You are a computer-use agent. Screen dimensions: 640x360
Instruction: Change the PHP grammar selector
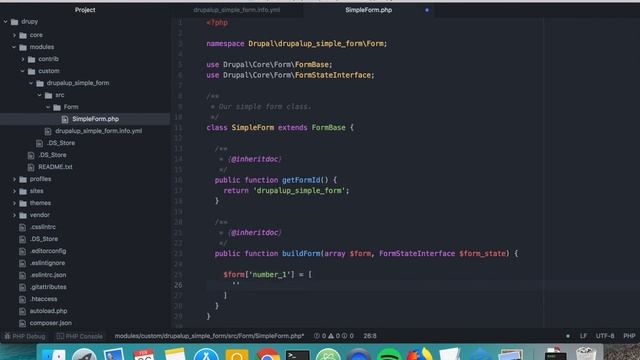tap(629, 336)
